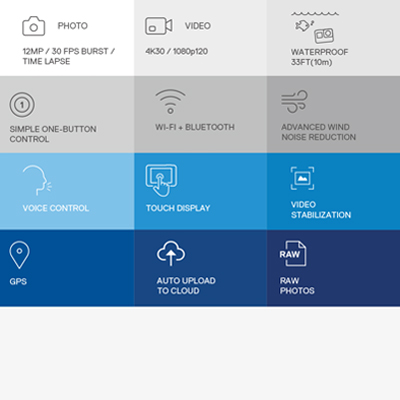Click the video camera icon

(x=159, y=26)
